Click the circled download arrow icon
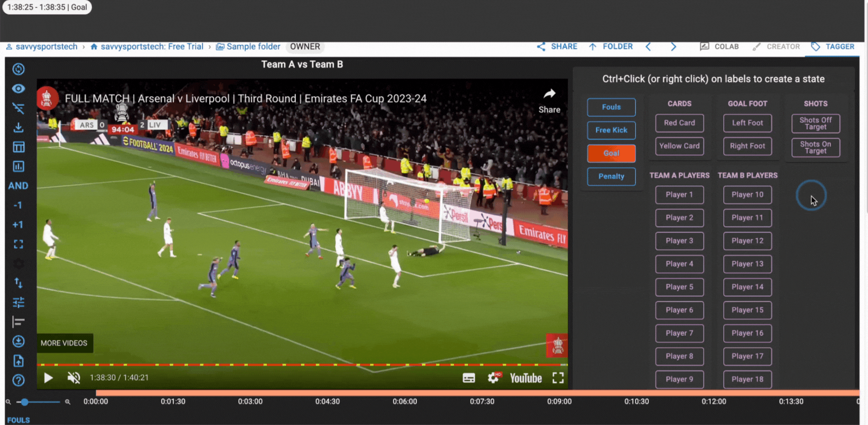 tap(19, 341)
